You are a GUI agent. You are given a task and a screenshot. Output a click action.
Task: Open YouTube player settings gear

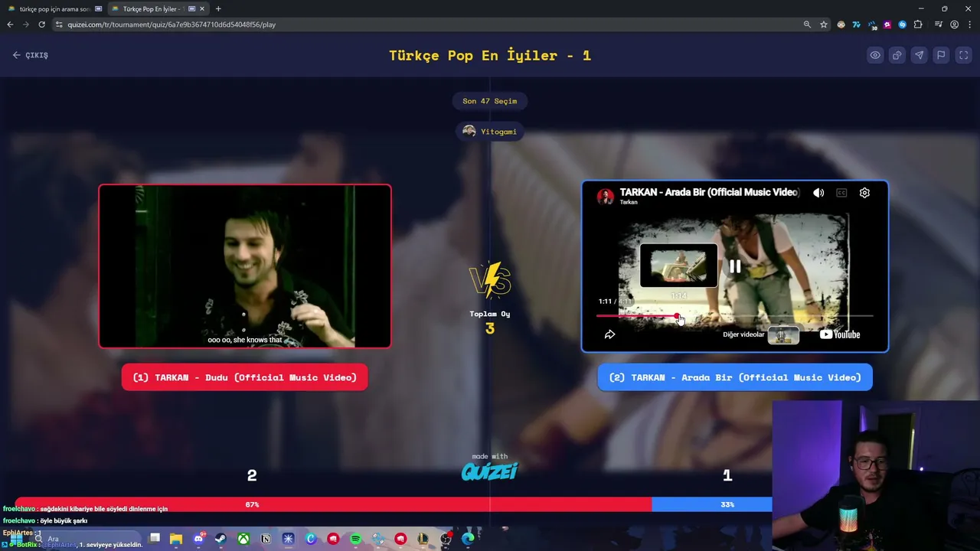864,193
